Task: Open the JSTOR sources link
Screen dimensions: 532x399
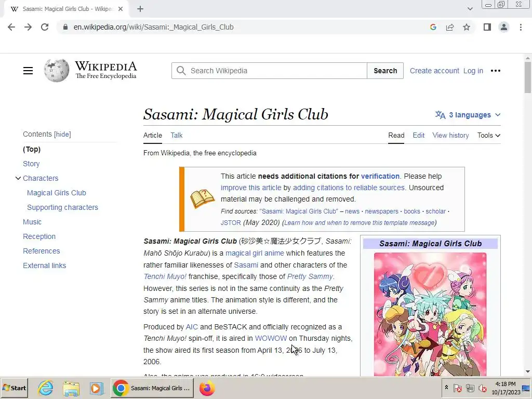Action: coord(231,223)
